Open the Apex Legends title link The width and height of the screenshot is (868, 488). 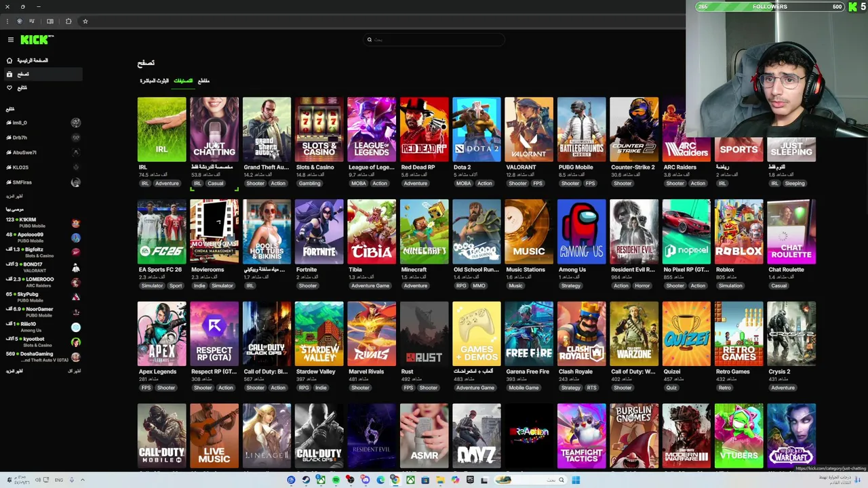pyautogui.click(x=157, y=372)
